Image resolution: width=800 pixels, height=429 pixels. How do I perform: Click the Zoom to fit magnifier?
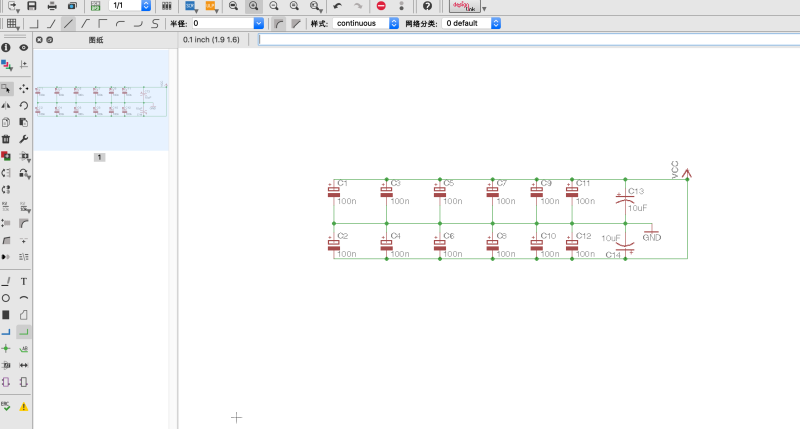(233, 6)
